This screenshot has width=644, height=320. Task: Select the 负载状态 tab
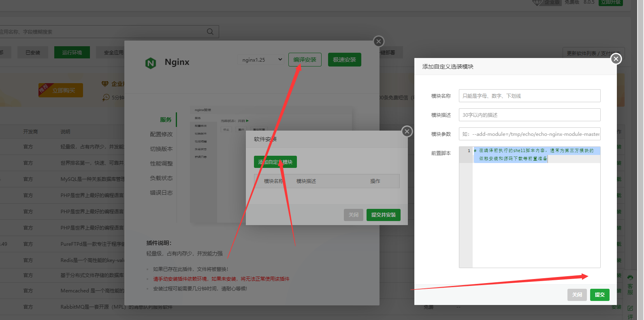161,178
